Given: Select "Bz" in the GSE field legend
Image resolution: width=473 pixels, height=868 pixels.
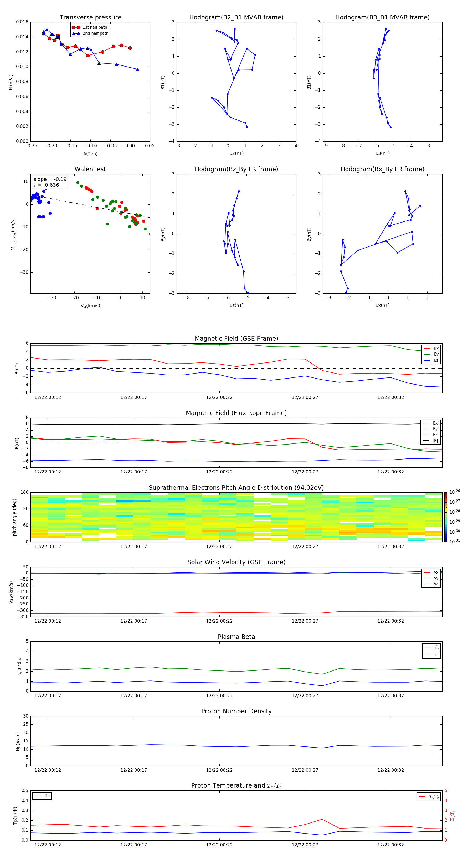Looking at the screenshot, I should click(x=431, y=360).
